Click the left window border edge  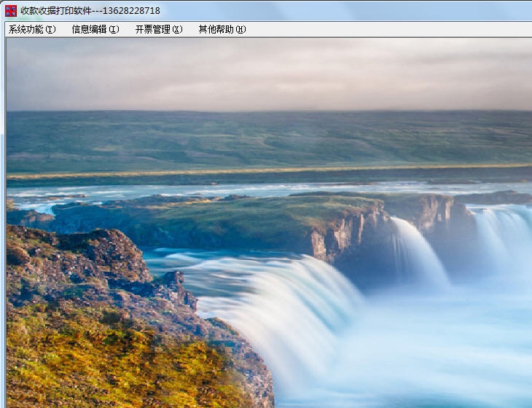tap(3, 219)
